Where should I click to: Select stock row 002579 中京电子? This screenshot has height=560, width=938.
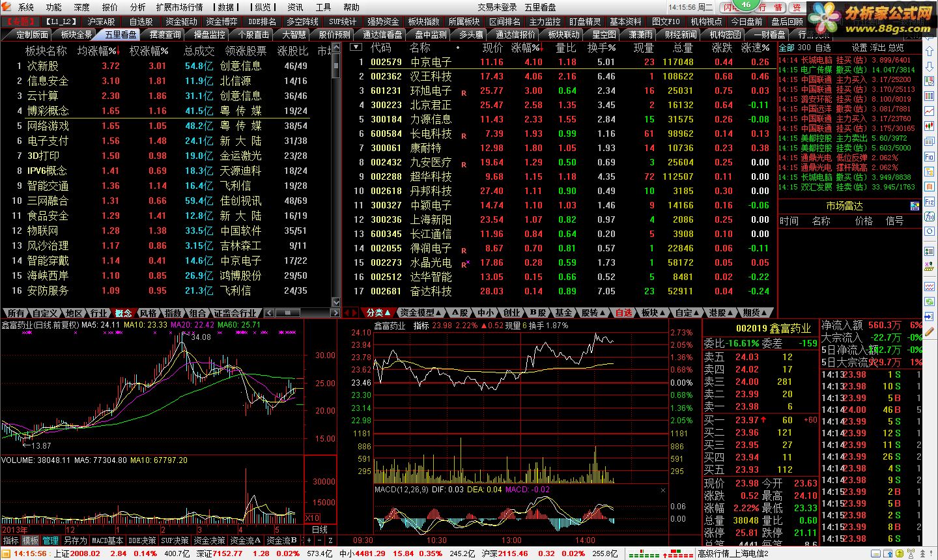563,62
